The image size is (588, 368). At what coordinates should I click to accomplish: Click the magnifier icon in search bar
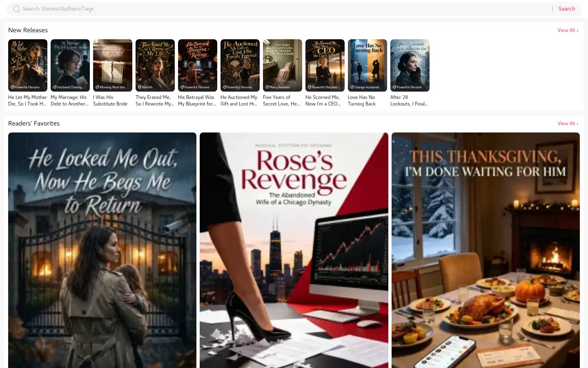(16, 9)
